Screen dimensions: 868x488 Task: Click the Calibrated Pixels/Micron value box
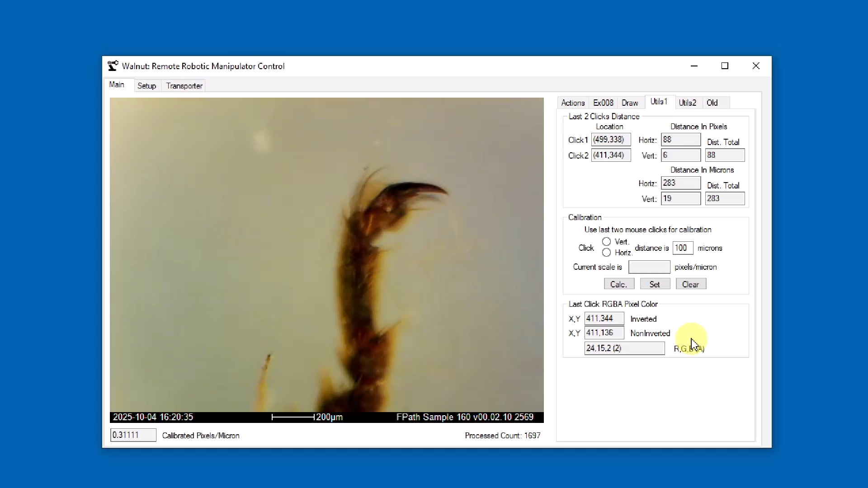[133, 435]
